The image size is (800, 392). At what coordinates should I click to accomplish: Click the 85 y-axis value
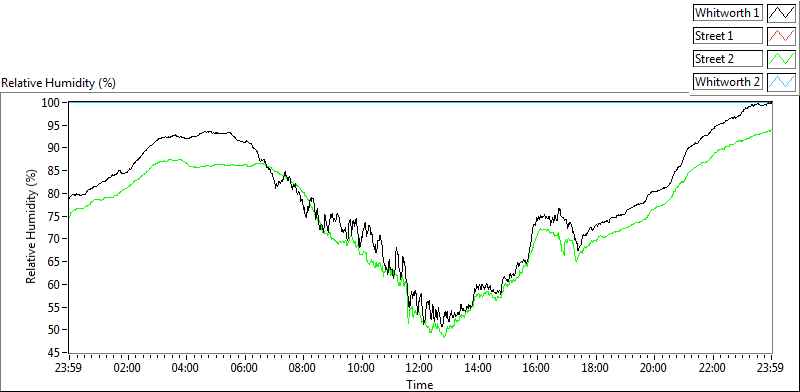(x=54, y=170)
